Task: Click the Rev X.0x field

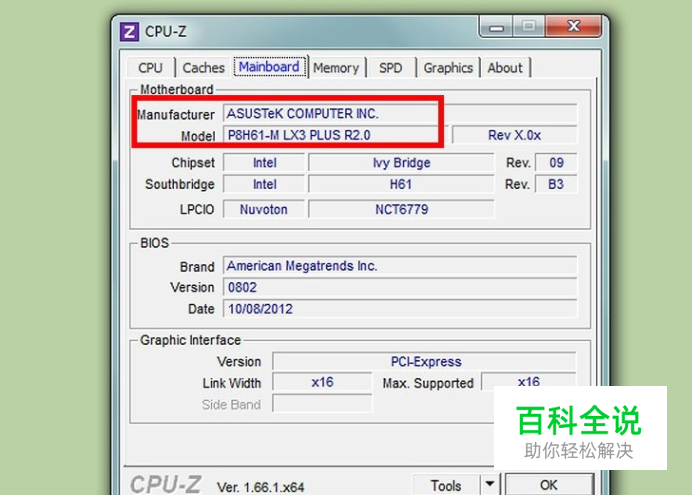Action: pos(514,135)
